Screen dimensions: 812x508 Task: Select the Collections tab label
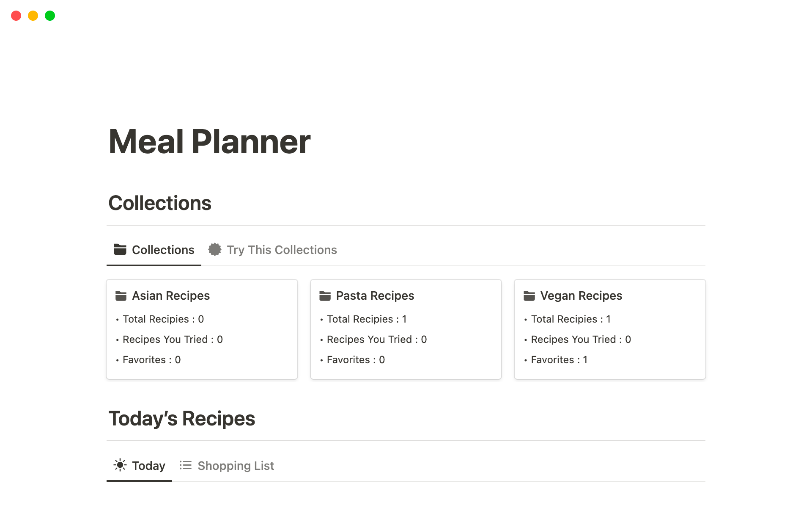[163, 250]
